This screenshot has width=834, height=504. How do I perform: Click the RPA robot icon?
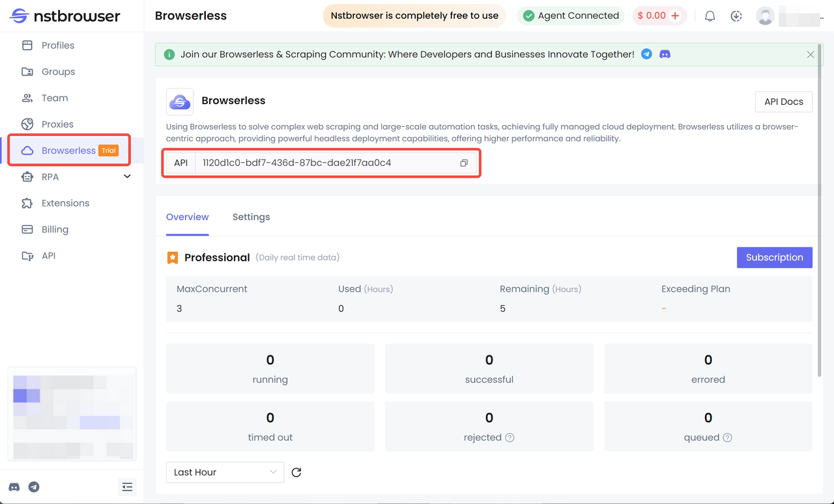27,177
